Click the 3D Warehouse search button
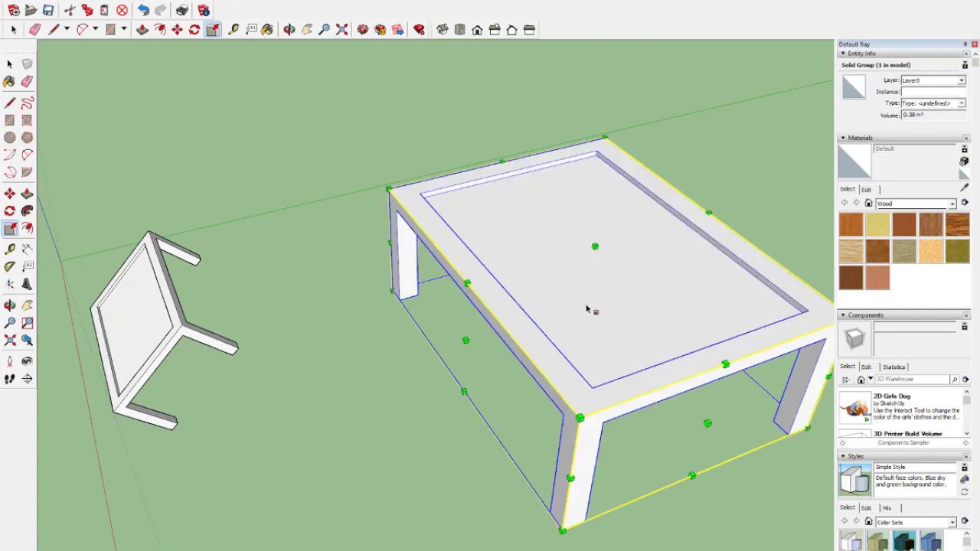 [x=954, y=380]
